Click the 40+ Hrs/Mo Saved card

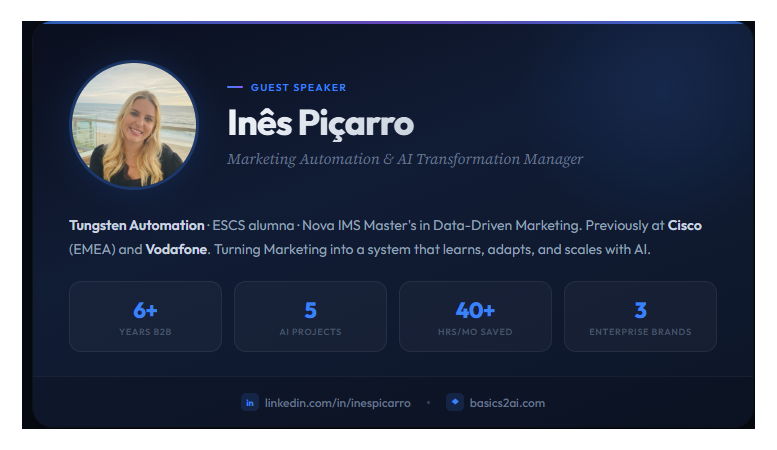(x=475, y=317)
